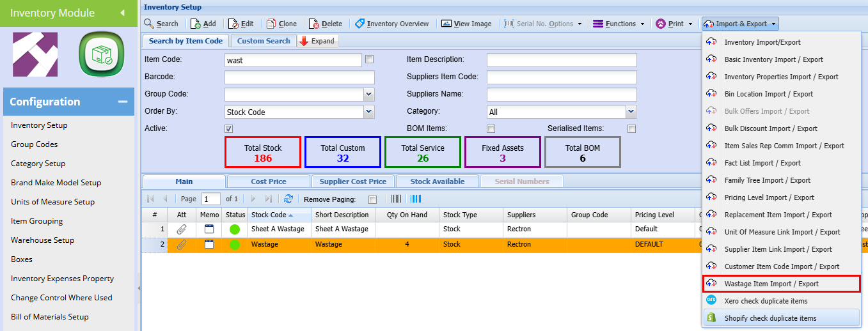868x331 pixels.
Task: Click the last page navigation icon
Action: tap(268, 199)
